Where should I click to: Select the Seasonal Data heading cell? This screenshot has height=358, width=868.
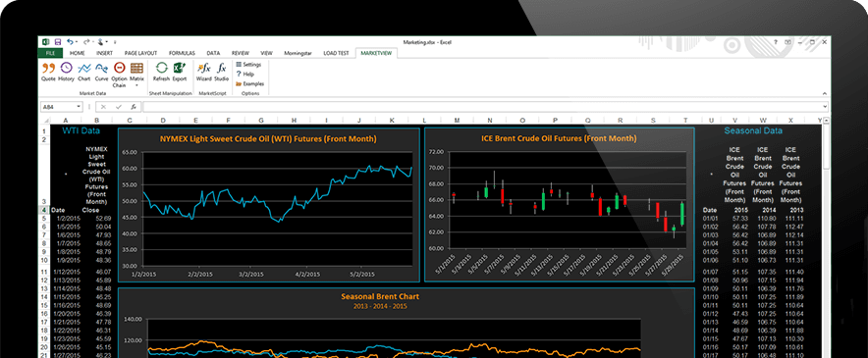(753, 131)
